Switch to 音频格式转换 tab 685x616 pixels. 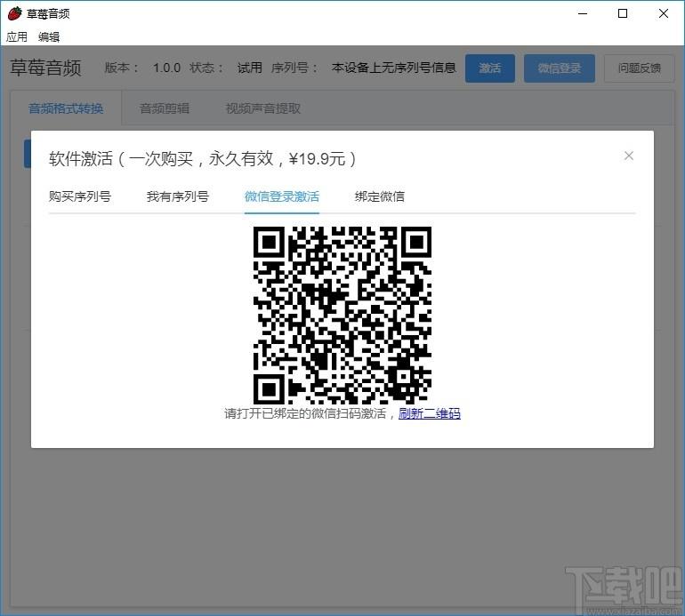coord(66,108)
